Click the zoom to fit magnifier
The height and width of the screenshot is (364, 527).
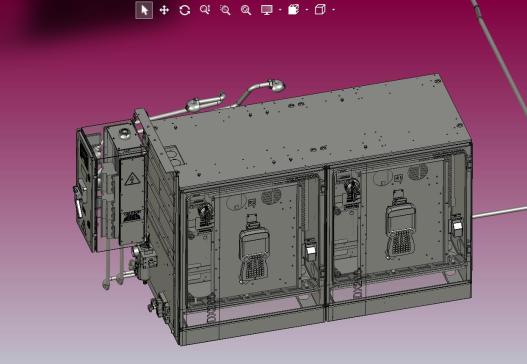point(246,10)
